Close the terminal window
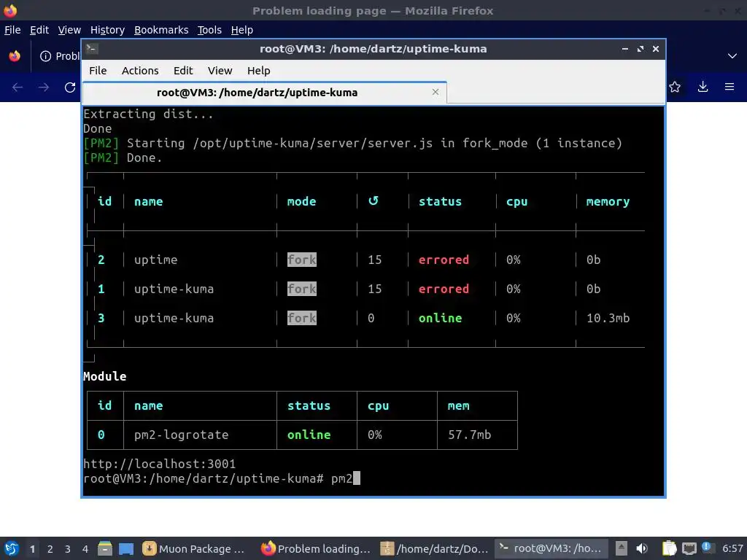The image size is (747, 560). [x=656, y=49]
